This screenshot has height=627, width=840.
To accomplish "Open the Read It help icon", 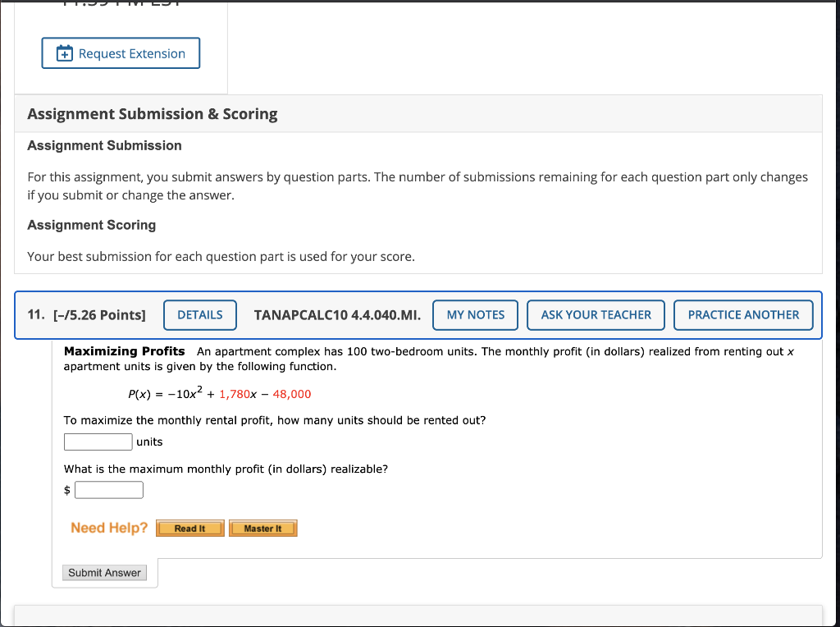I will (x=189, y=528).
